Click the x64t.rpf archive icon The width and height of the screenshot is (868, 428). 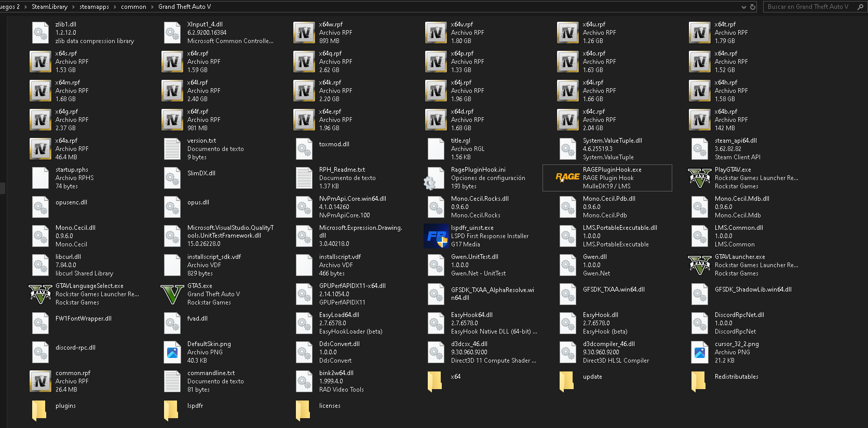tap(699, 33)
